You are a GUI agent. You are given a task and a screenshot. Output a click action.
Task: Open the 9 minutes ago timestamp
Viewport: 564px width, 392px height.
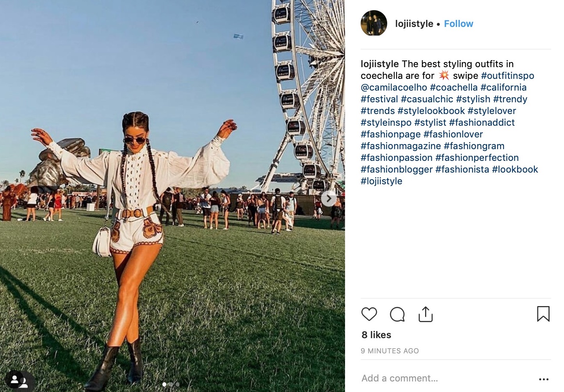[390, 351]
